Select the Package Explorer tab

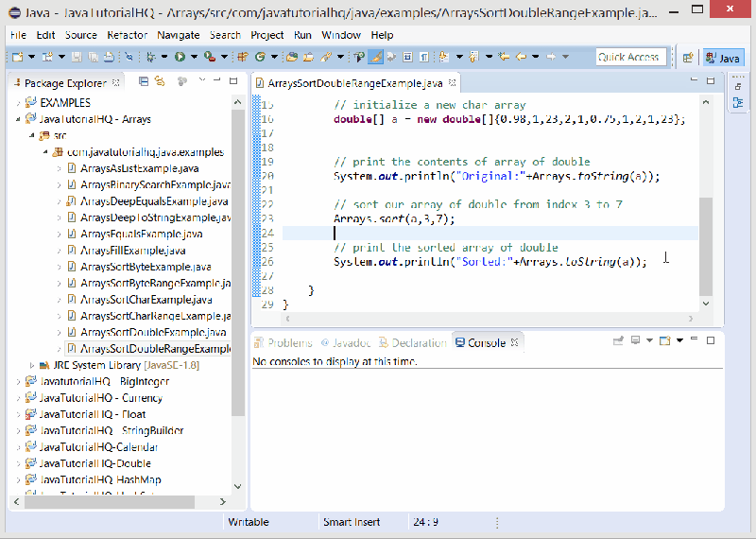click(x=66, y=83)
